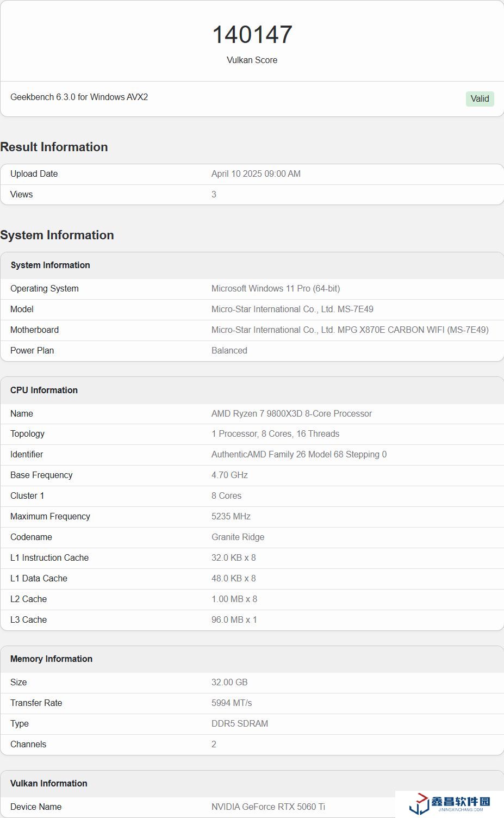This screenshot has width=504, height=818.
Task: Click the System Information table header
Action: [x=50, y=265]
